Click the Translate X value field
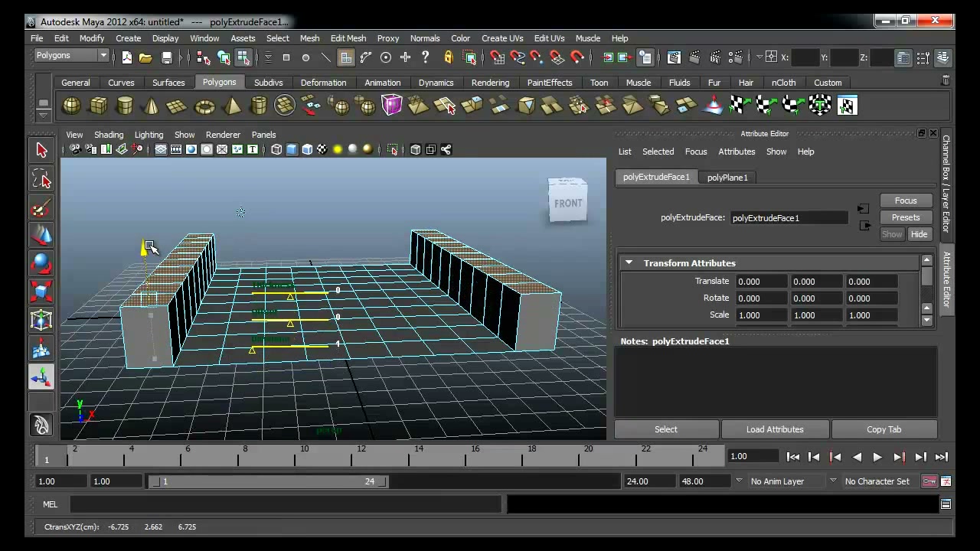 pyautogui.click(x=761, y=282)
